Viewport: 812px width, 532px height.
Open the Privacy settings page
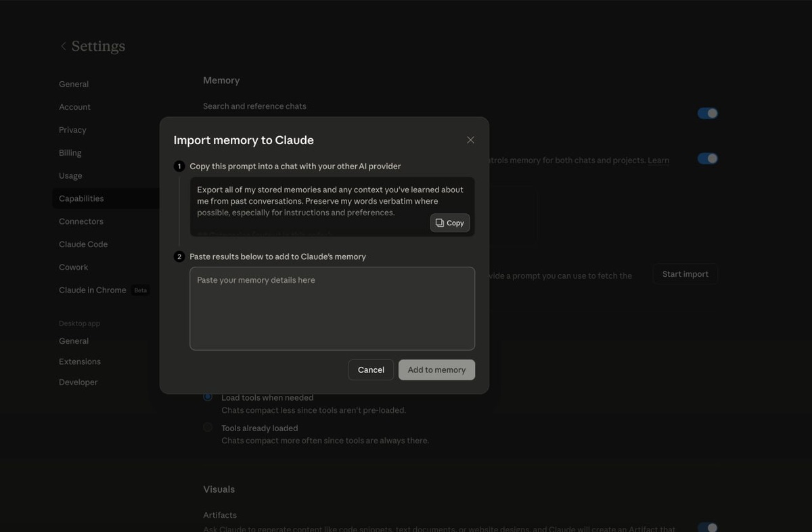click(72, 130)
